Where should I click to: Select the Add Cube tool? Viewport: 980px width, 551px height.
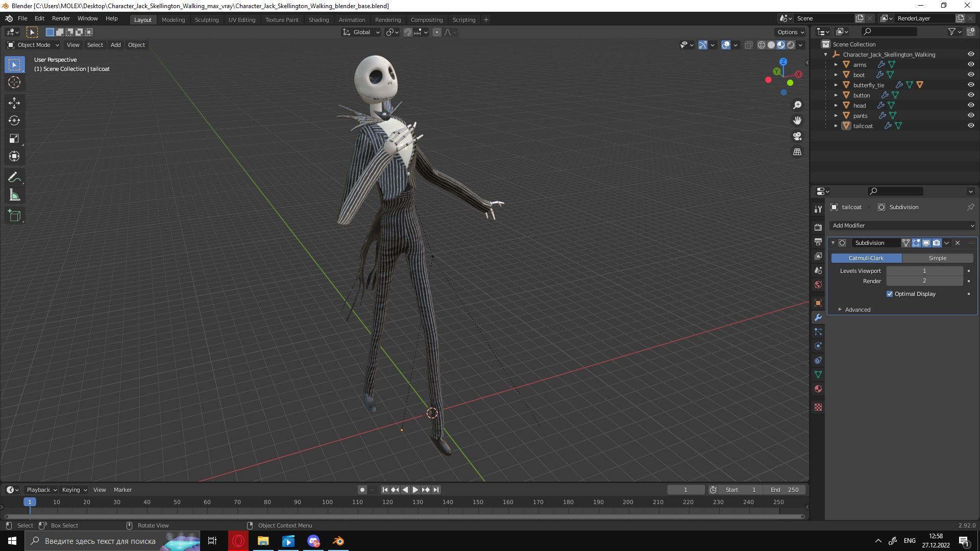coord(14,216)
